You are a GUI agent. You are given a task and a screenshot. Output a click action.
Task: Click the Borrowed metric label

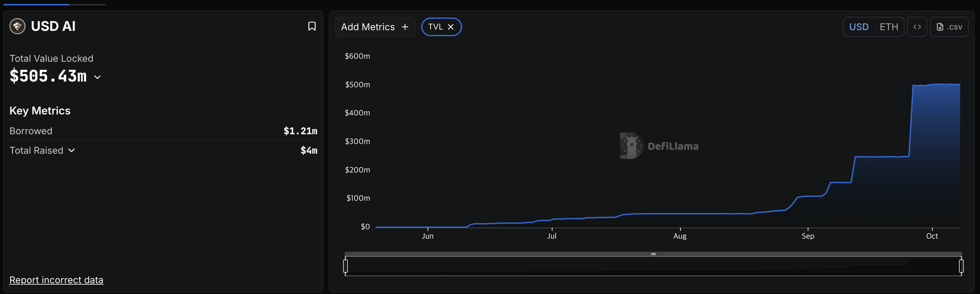[31, 131]
